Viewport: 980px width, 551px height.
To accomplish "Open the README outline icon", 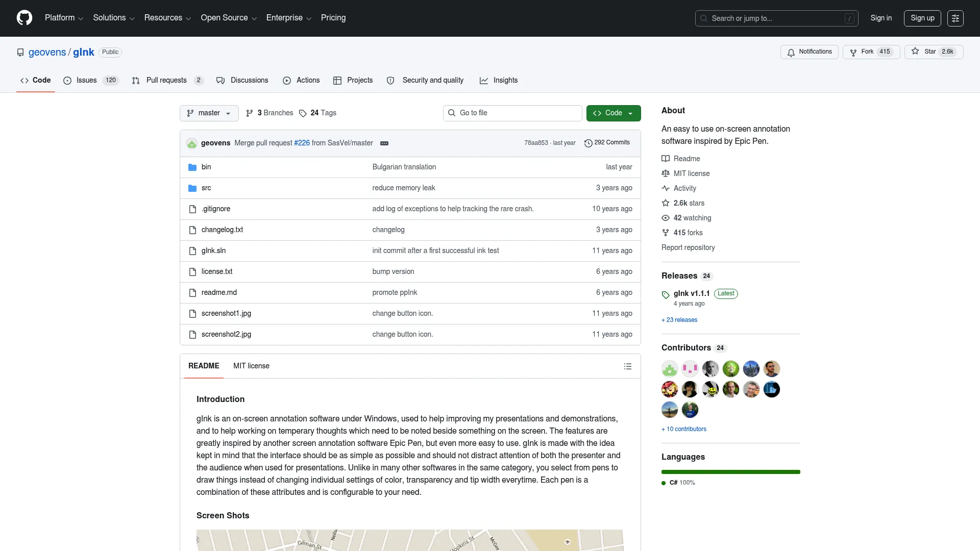I will (628, 367).
